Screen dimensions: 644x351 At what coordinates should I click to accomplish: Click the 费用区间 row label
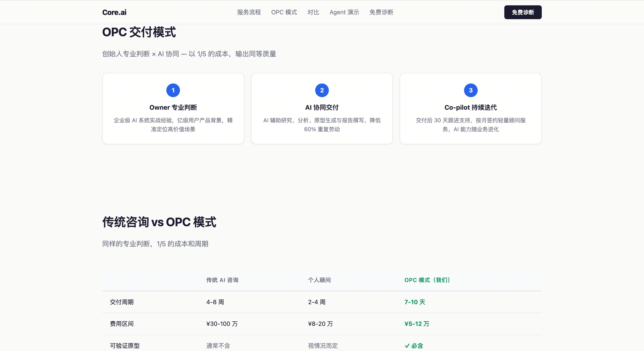click(122, 324)
